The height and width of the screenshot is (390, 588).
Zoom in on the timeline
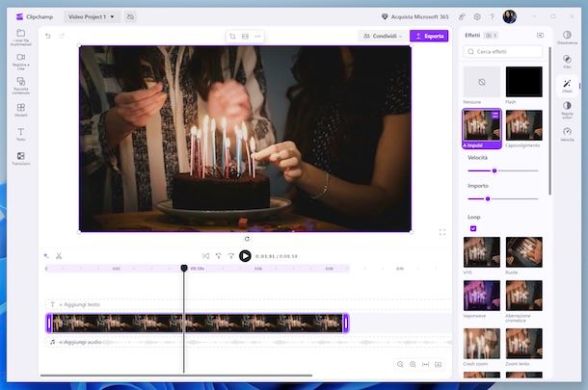[413, 364]
